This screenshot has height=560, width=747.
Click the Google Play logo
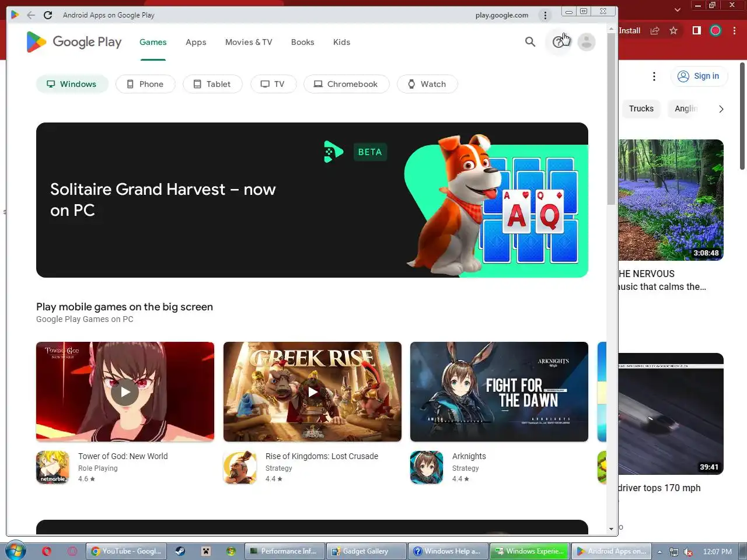pyautogui.click(x=74, y=42)
